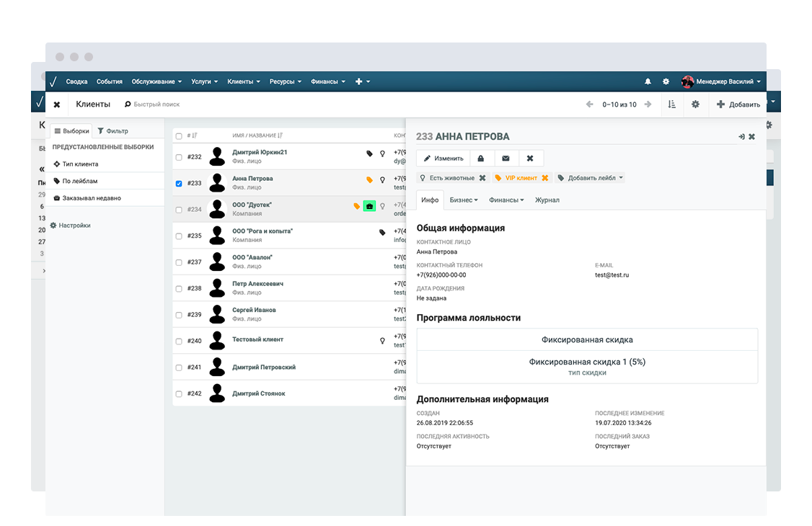Select Тип клиента preset
The height and width of the screenshot is (526, 812).
76,164
